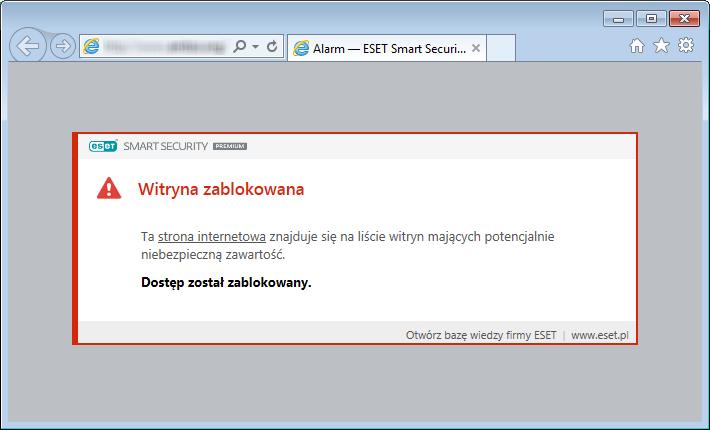This screenshot has height=430, width=710.
Task: Maximize the Internet Explorer window
Action: click(651, 19)
